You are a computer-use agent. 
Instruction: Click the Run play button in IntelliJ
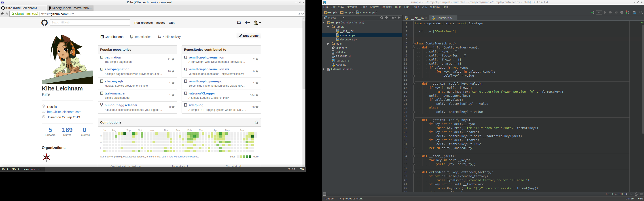pos(605,12)
